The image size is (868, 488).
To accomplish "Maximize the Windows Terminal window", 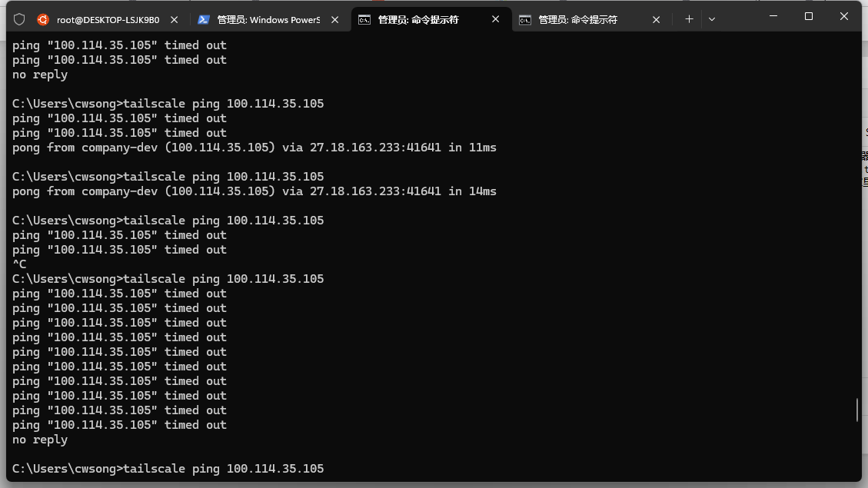I will click(x=809, y=17).
